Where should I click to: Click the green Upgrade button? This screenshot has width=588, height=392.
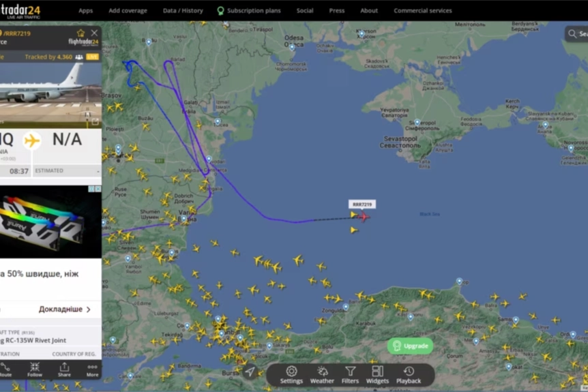(410, 346)
